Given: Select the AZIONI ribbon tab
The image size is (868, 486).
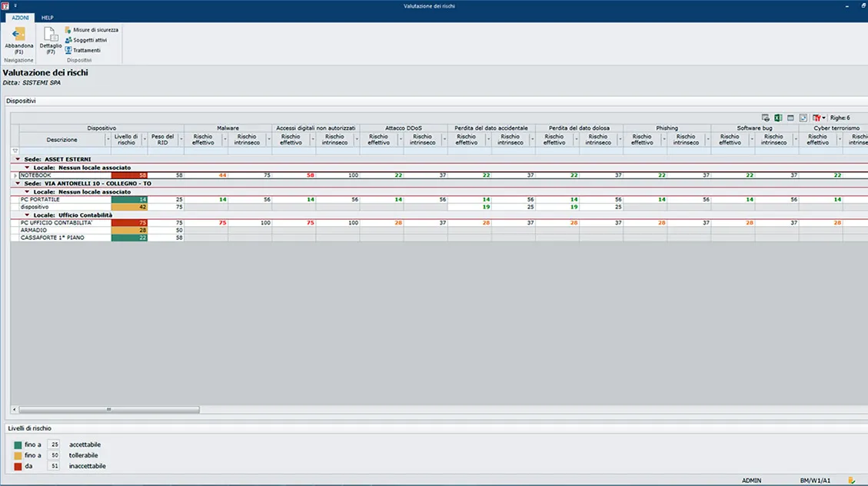Looking at the screenshot, I should 20,17.
